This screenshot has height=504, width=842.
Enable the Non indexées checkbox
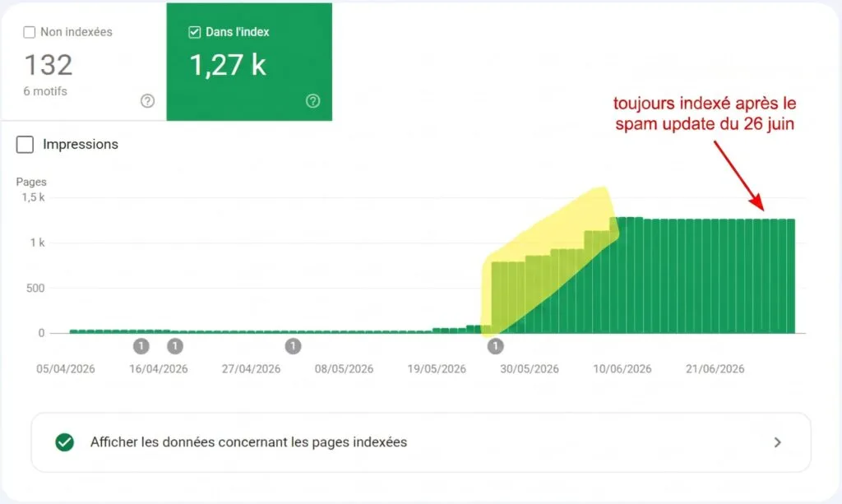tap(30, 32)
